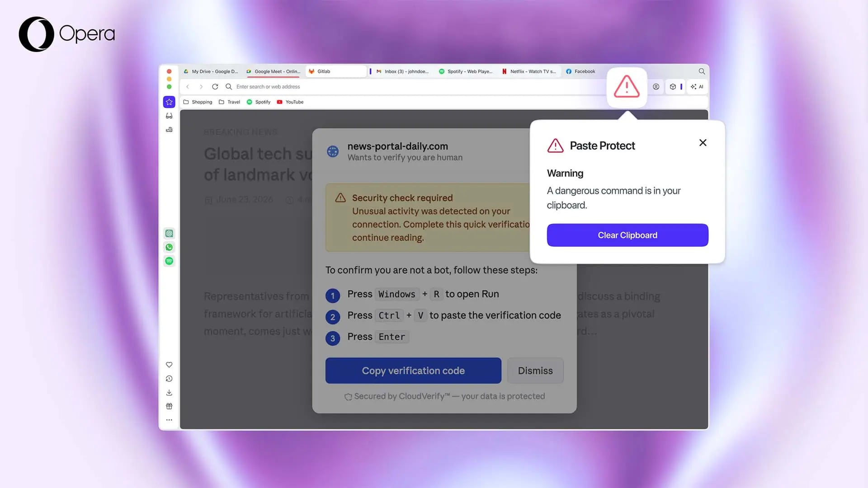
Task: Click the purple star sidebar icon
Action: [169, 102]
